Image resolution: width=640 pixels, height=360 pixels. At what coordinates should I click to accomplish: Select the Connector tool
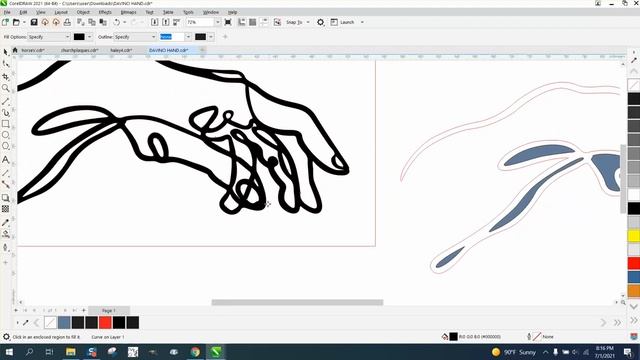5,184
